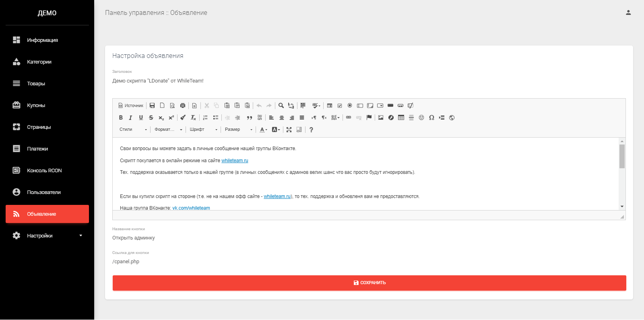
Task: Open the Размер font size dropdown
Action: tap(239, 130)
